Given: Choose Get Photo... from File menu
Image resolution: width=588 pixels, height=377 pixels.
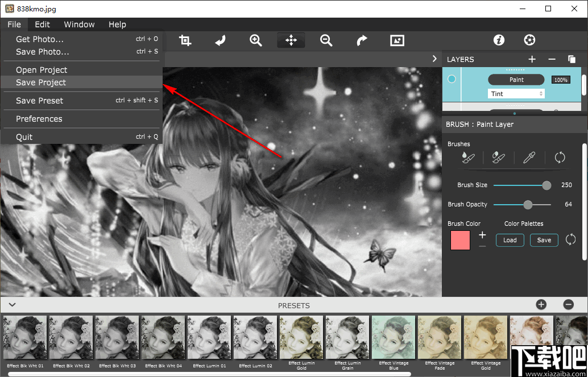Looking at the screenshot, I should 81,39.
